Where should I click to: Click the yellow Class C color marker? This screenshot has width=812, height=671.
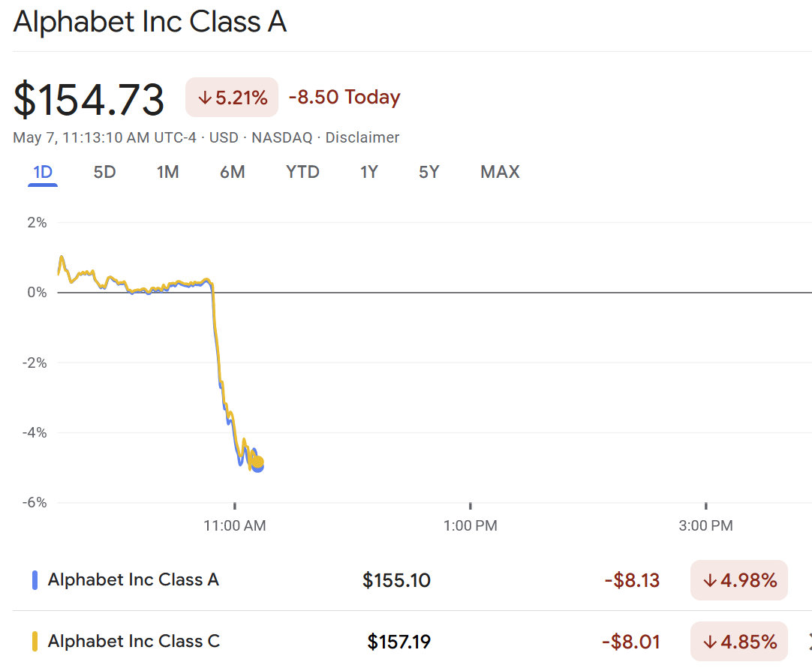35,642
